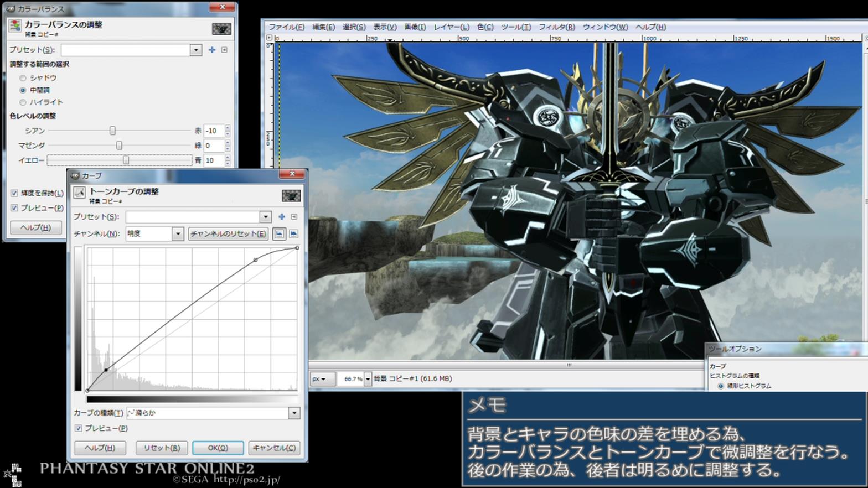Viewport: 868px width, 488px height.
Task: Click blue value input field
Action: tap(214, 160)
